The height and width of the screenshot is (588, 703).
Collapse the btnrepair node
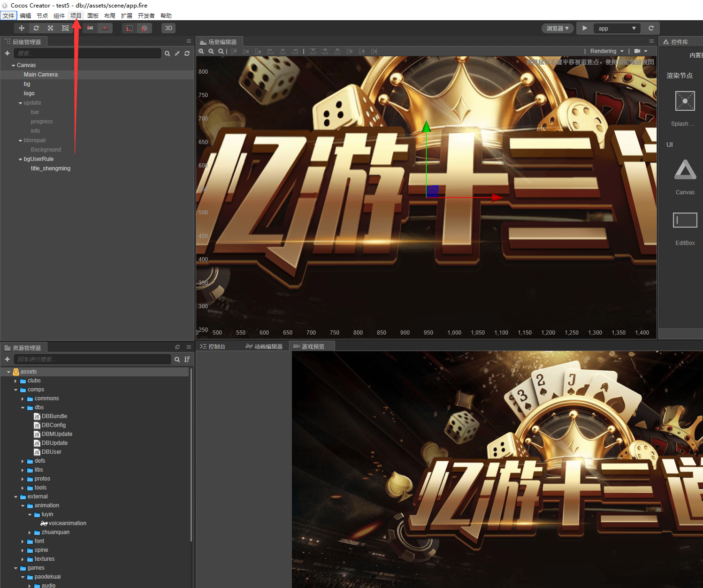20,141
